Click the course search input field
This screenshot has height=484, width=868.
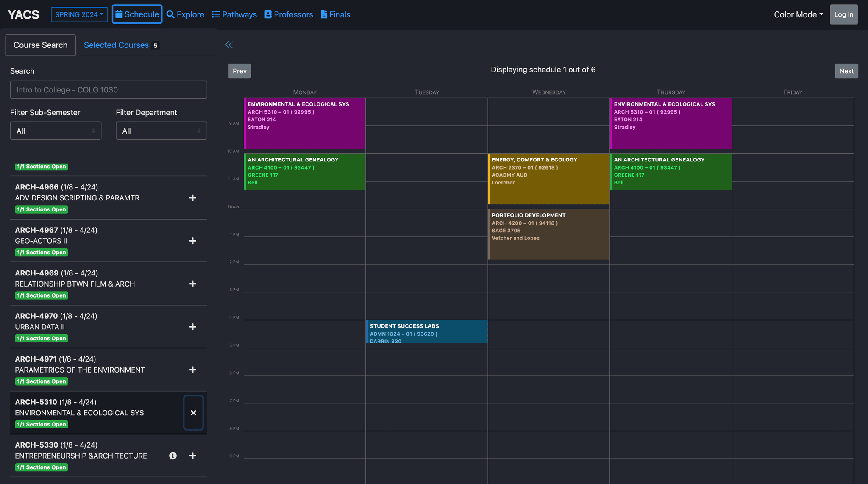tap(108, 90)
